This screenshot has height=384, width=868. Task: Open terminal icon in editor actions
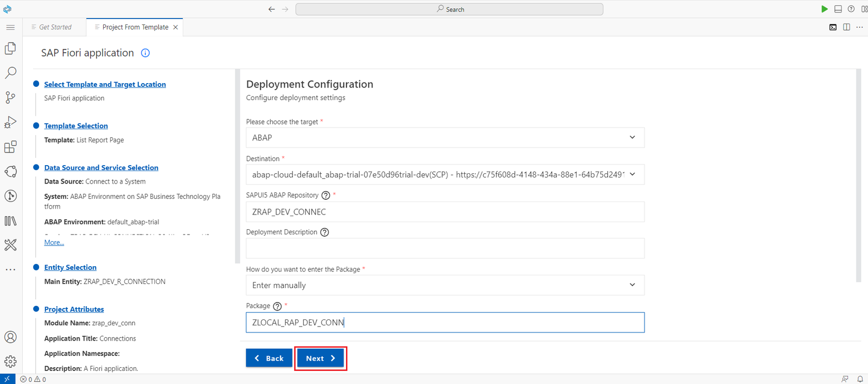(x=833, y=27)
